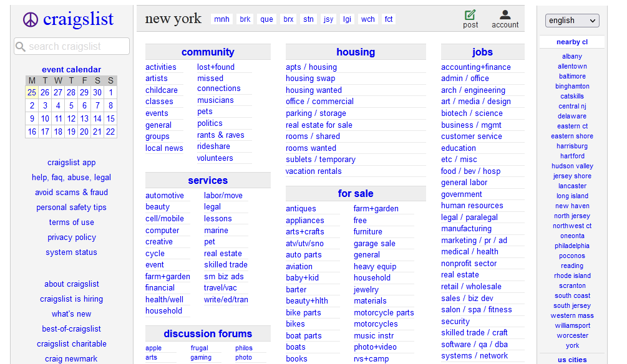Image resolution: width=627 pixels, height=364 pixels.
Task: Open atv/utv/sno listings
Action: 304,243
